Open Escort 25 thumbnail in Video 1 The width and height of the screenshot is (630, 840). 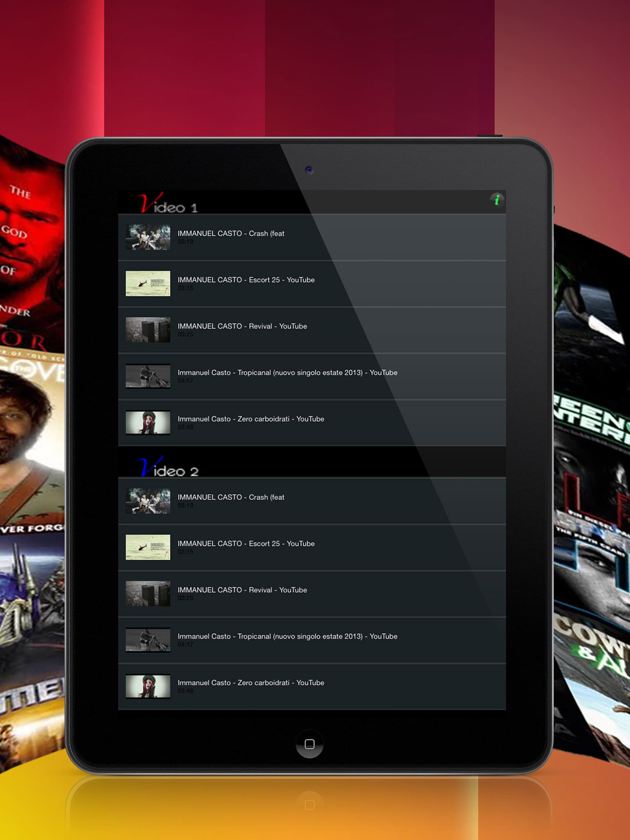148,283
